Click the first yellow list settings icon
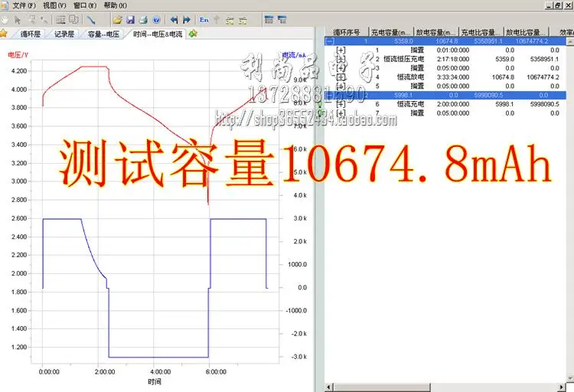Image resolution: width=574 pixels, height=392 pixels. pyautogui.click(x=230, y=20)
